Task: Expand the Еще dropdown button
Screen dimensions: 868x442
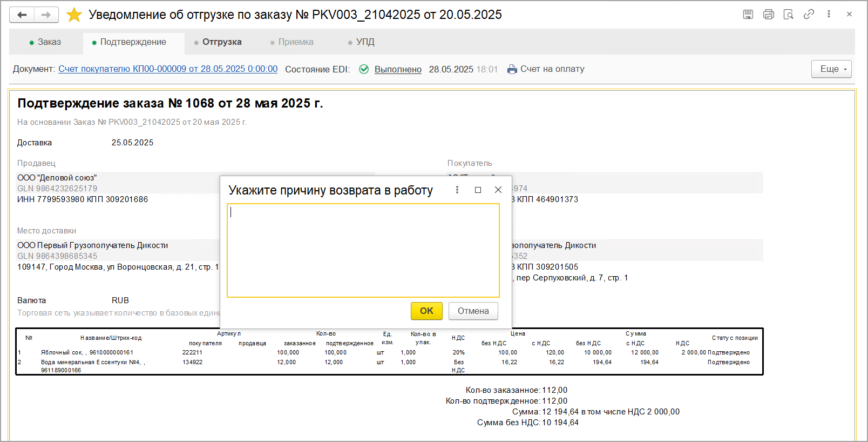Action: (831, 69)
